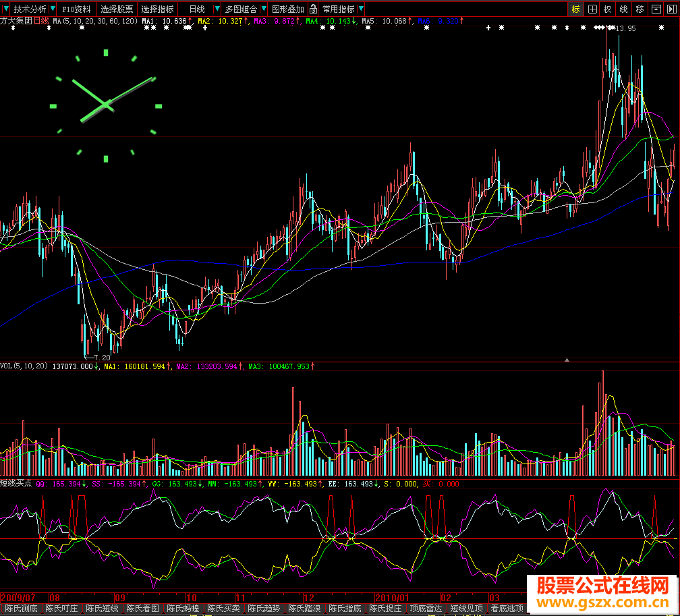Click the GG: 163.493 value

pyautogui.click(x=174, y=484)
